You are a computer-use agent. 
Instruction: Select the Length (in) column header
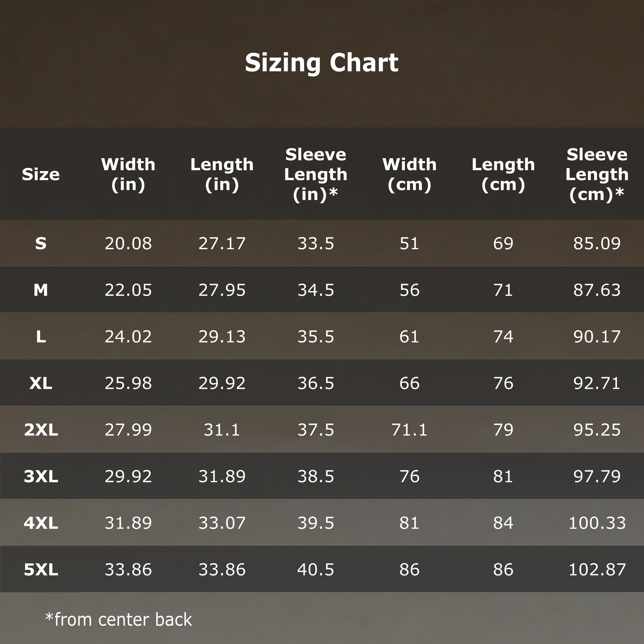(222, 174)
